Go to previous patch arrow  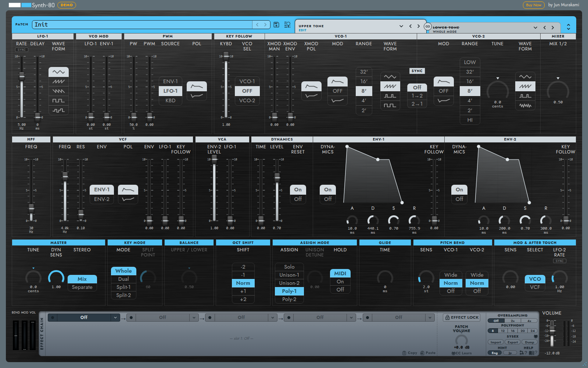pyautogui.click(x=257, y=25)
